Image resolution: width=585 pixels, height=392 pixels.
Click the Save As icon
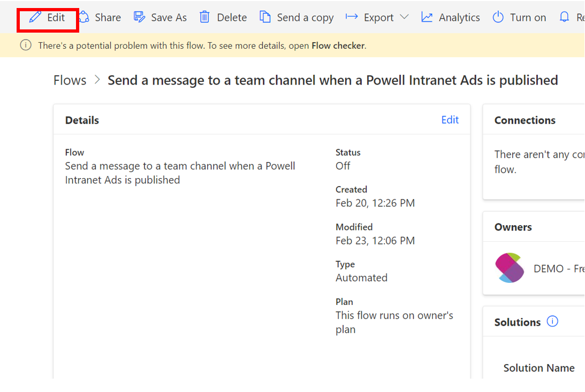click(x=140, y=17)
